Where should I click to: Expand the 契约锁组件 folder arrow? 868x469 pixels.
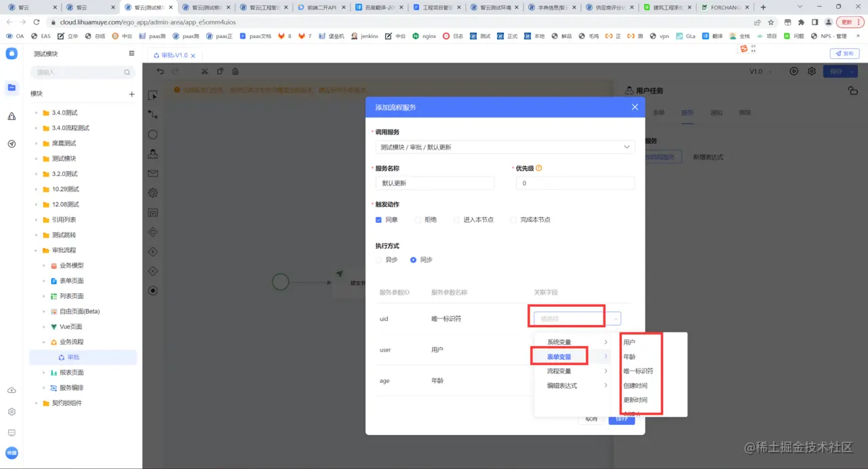point(36,403)
